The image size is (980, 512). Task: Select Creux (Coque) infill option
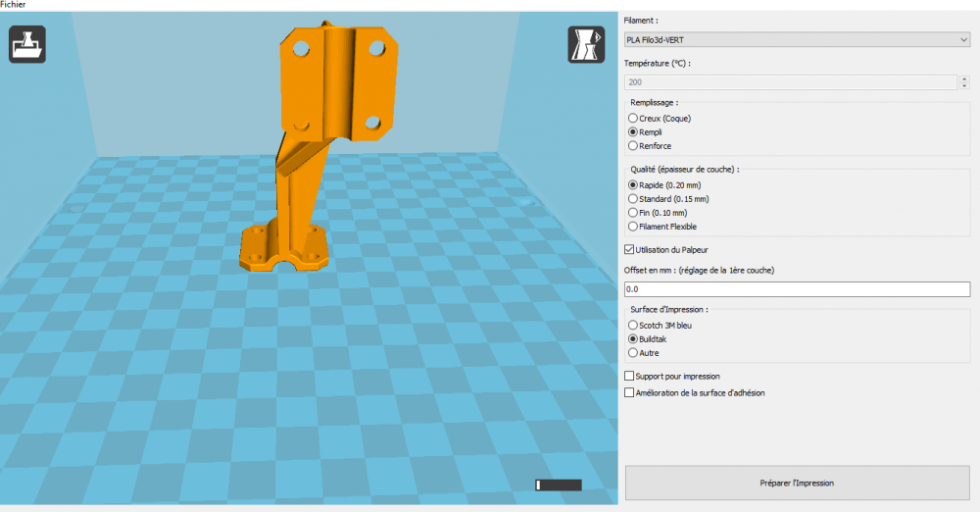660,119
